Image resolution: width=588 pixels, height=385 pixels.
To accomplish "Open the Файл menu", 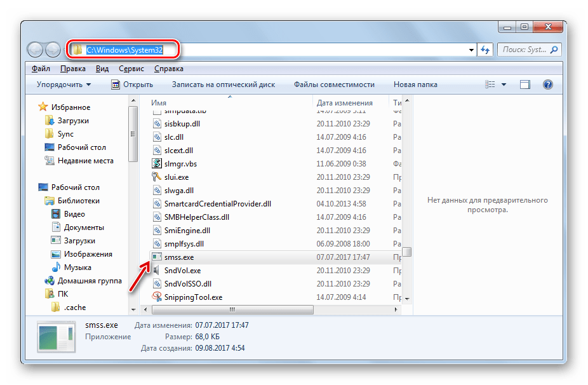I will (40, 69).
